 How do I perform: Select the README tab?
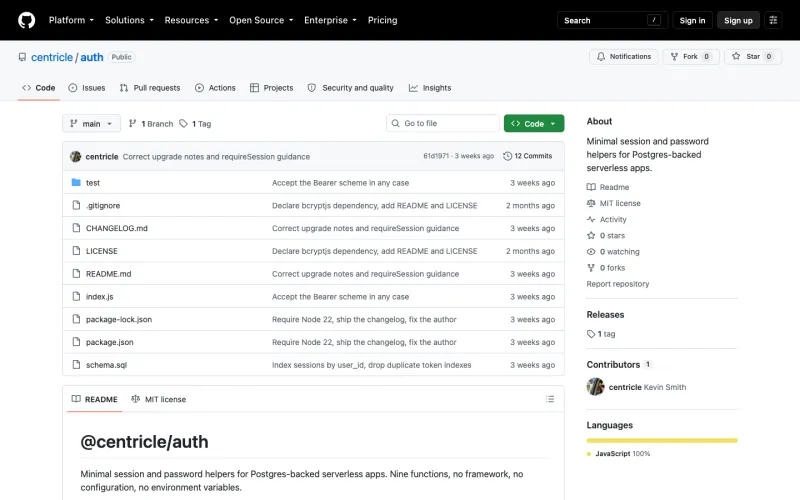(94, 399)
